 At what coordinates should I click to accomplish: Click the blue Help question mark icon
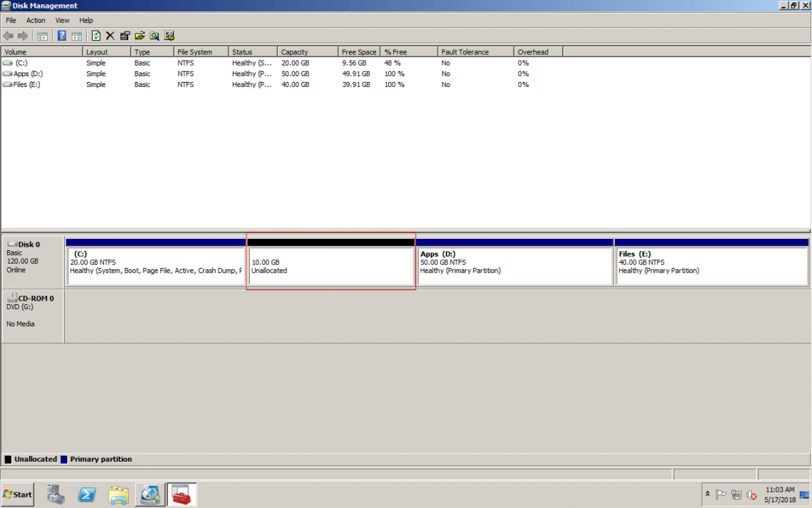tap(62, 36)
